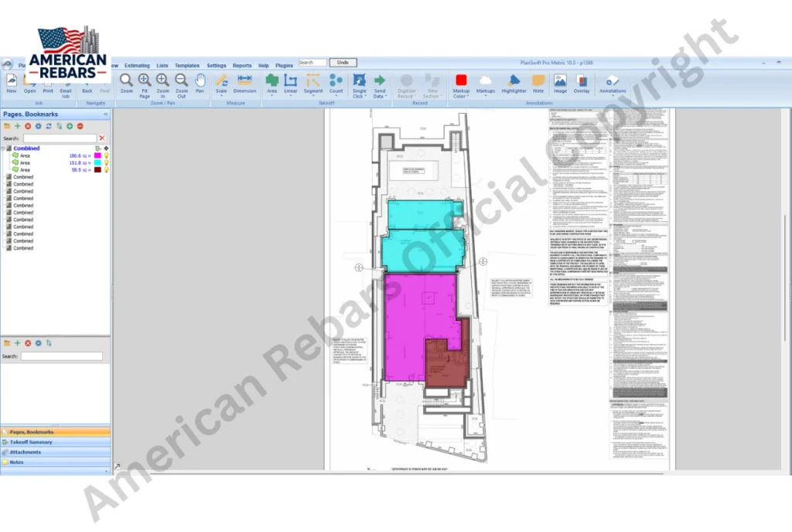Insert an Image annotation
This screenshot has width=792, height=532.
click(560, 81)
